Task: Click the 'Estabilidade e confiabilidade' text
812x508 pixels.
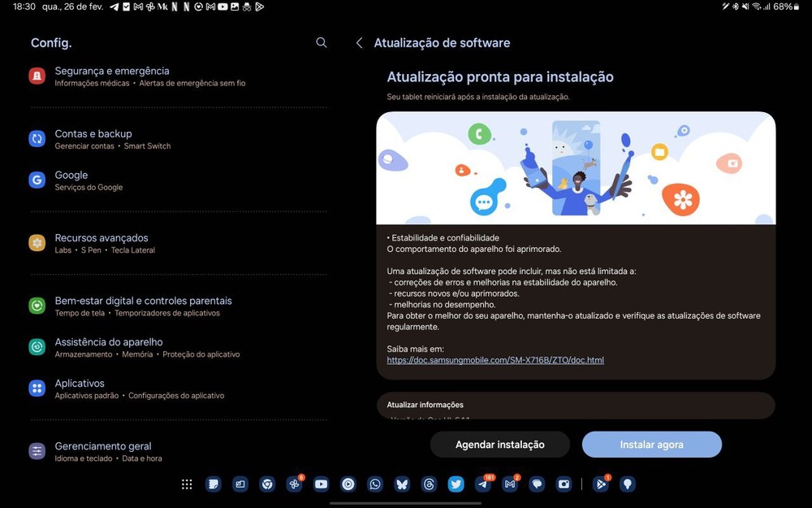Action: pyautogui.click(x=445, y=238)
